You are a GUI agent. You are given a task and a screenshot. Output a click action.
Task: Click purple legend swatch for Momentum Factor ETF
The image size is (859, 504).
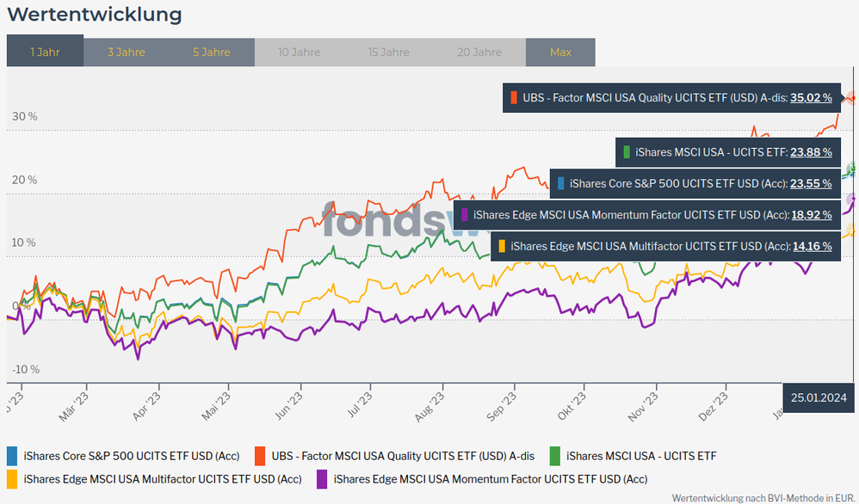322,478
